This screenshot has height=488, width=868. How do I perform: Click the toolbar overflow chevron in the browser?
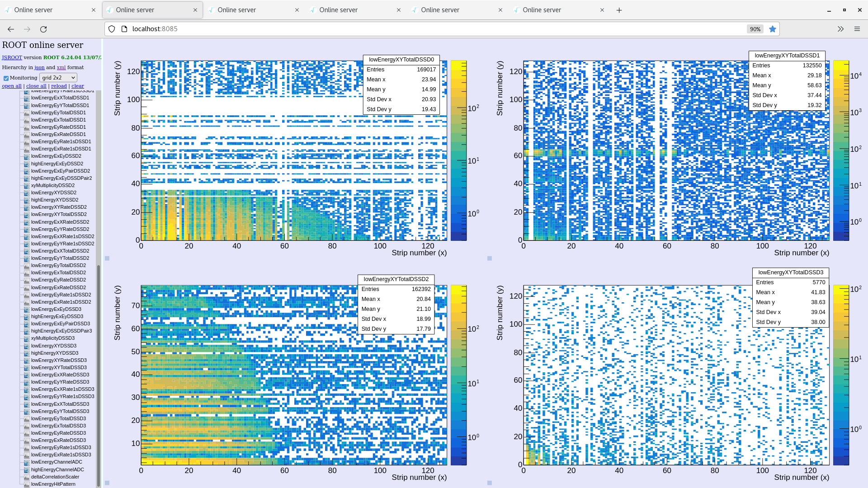(840, 28)
